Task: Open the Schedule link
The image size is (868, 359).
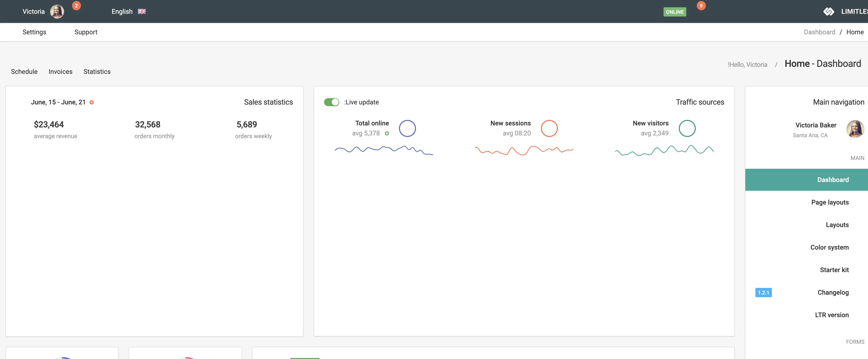Action: (24, 71)
